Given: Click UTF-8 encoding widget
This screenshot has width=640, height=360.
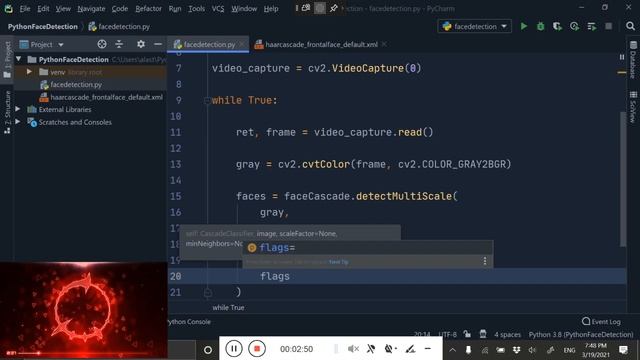Looking at the screenshot, I should tap(447, 334).
